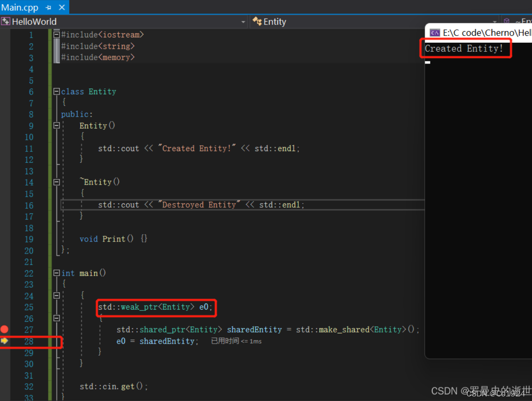Click the HelloWorld project icon in navigation bar

point(6,22)
